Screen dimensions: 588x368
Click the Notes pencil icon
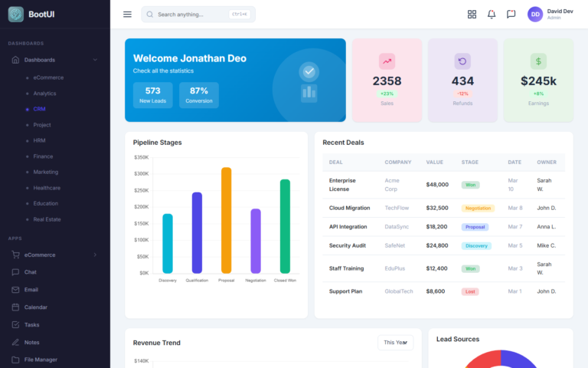15,342
